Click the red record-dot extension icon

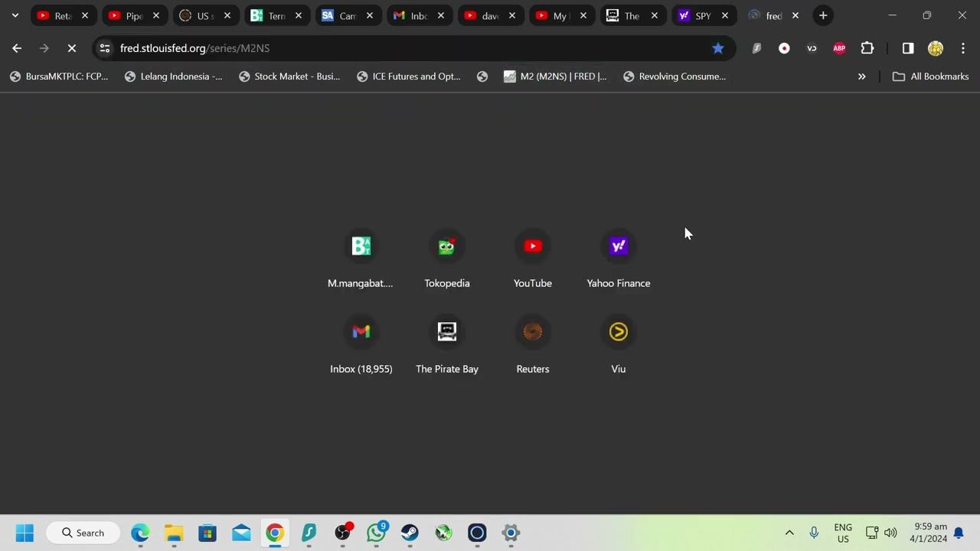point(784,48)
